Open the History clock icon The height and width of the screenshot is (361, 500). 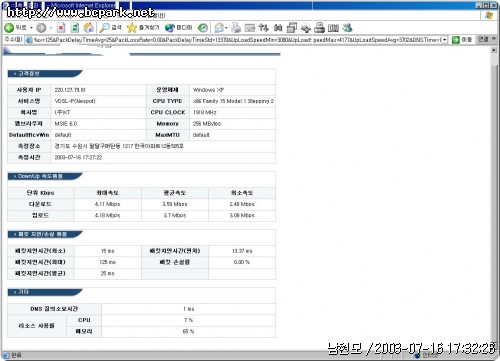[x=202, y=28]
